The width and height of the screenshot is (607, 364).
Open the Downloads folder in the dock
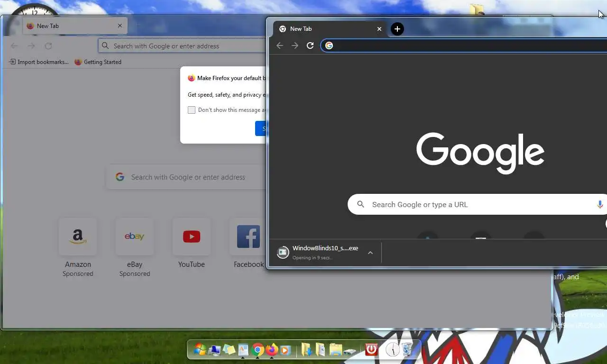(307, 350)
